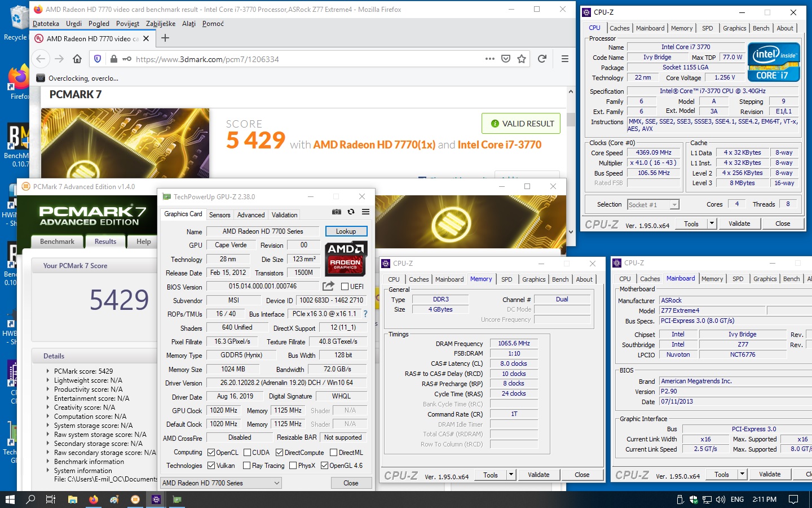812x508 pixels.
Task: Open SPD tab in Memory CPU-Z window
Action: [507, 279]
